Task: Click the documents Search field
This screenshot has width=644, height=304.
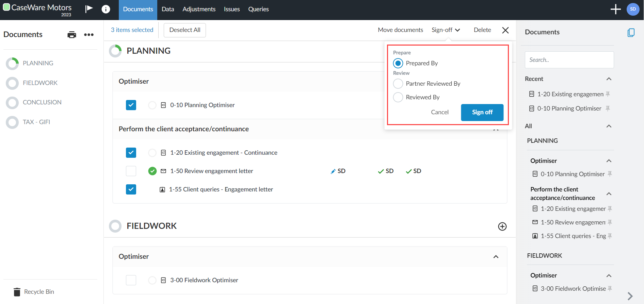Action: pos(569,60)
